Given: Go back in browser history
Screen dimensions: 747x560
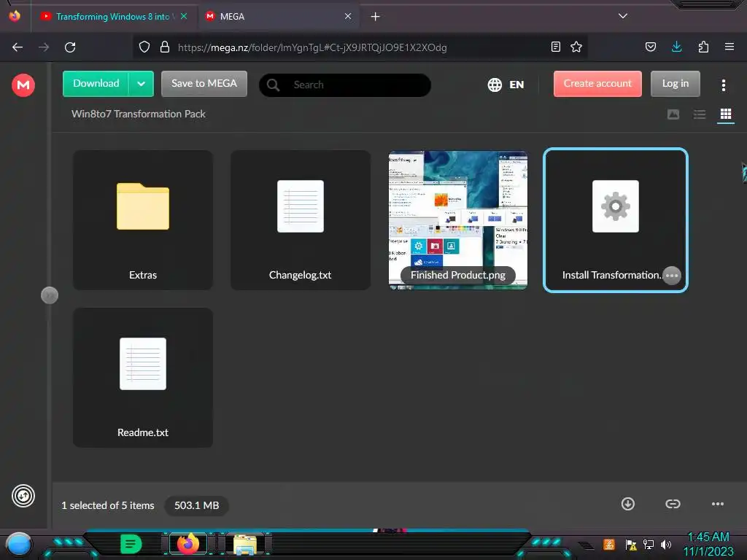Looking at the screenshot, I should tap(18, 47).
